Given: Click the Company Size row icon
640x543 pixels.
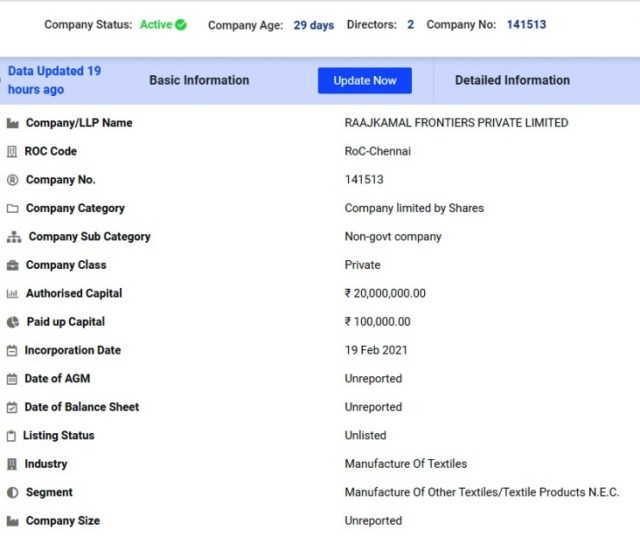Looking at the screenshot, I should click(13, 521).
